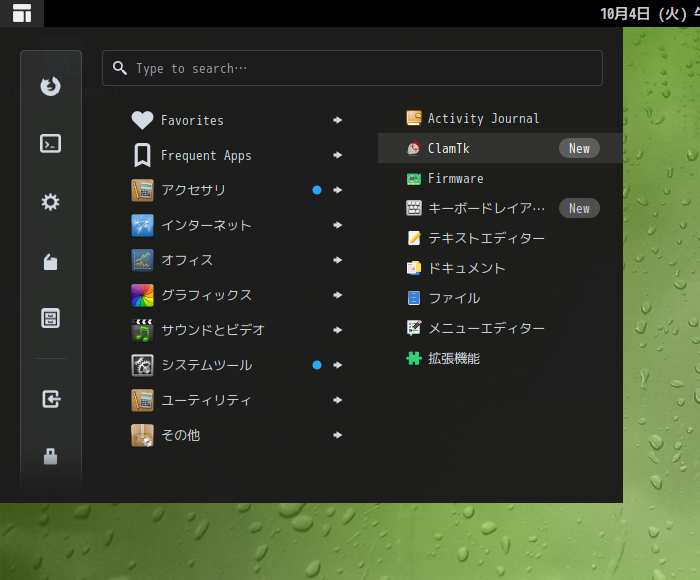Click the ユーティリティ category icon
The height and width of the screenshot is (580, 700).
(x=142, y=400)
